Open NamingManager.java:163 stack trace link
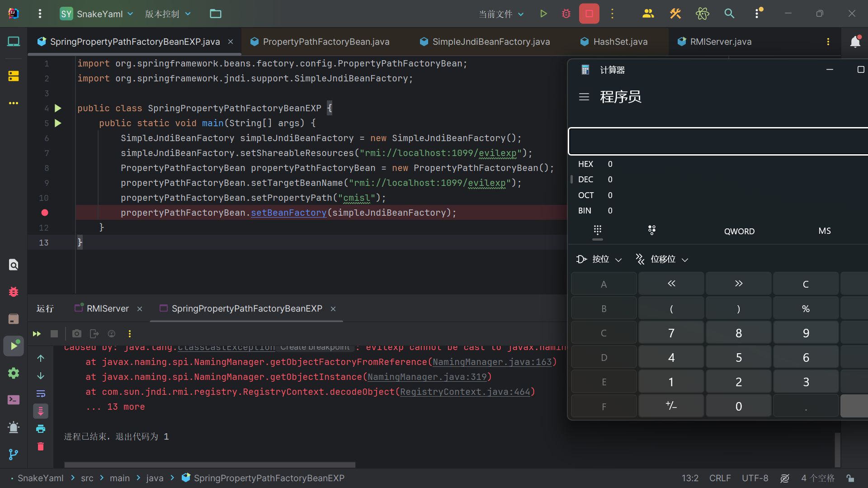Viewport: 868px width, 488px height. (492, 362)
